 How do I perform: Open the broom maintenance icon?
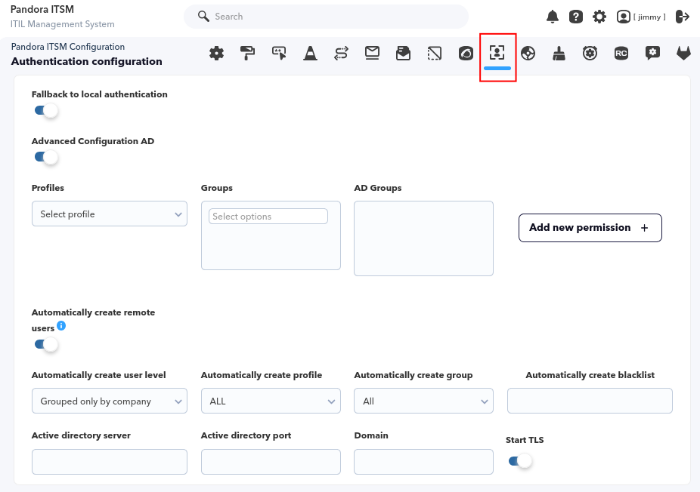(559, 54)
